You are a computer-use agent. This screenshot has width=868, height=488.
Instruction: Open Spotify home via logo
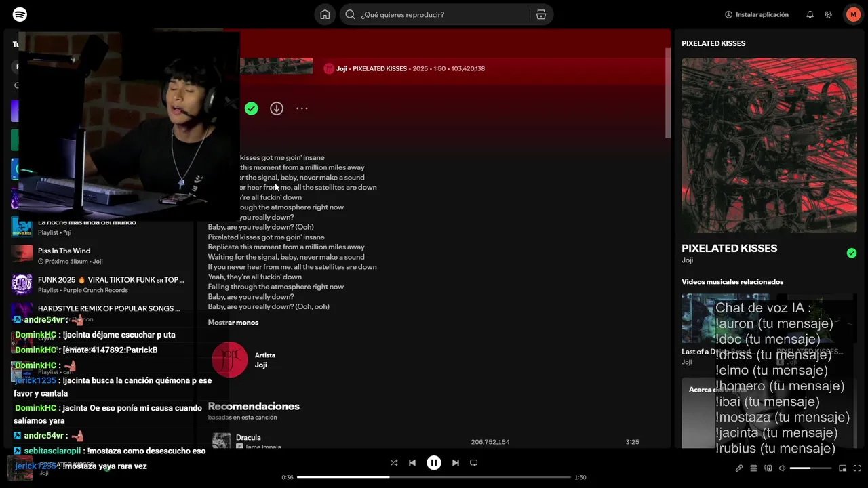click(20, 14)
